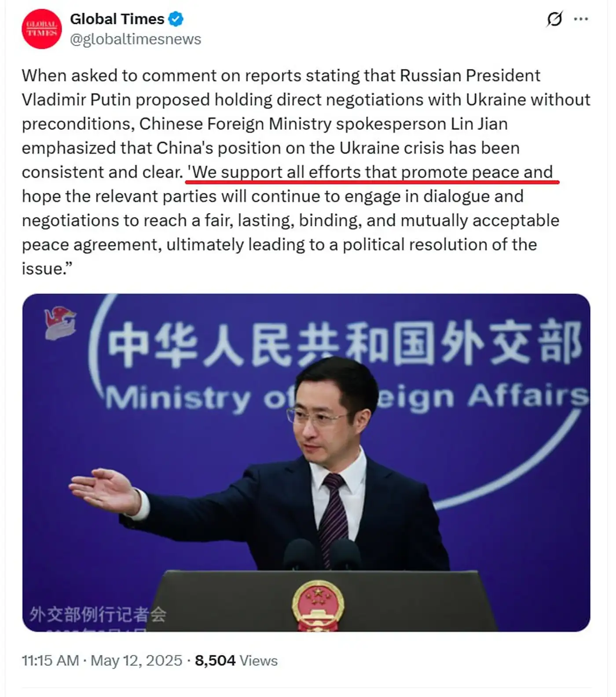
Task: Click the May 12, 2025 date
Action: click(136, 660)
